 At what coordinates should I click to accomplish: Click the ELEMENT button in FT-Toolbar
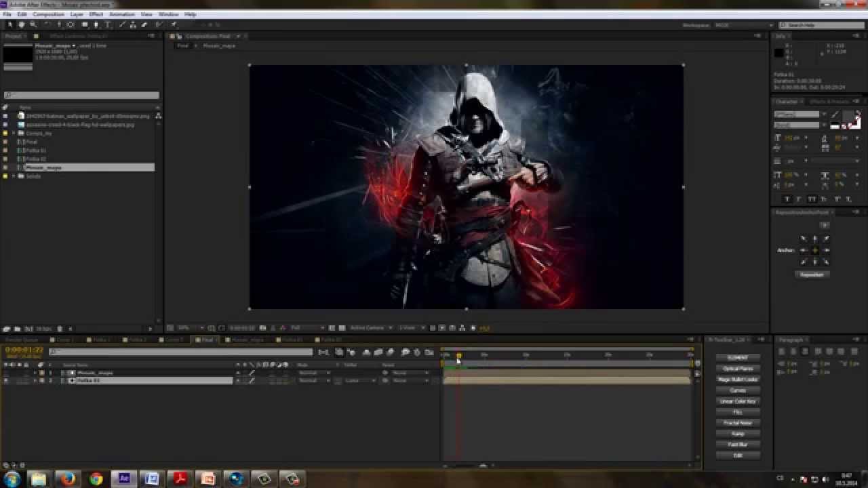click(x=738, y=358)
